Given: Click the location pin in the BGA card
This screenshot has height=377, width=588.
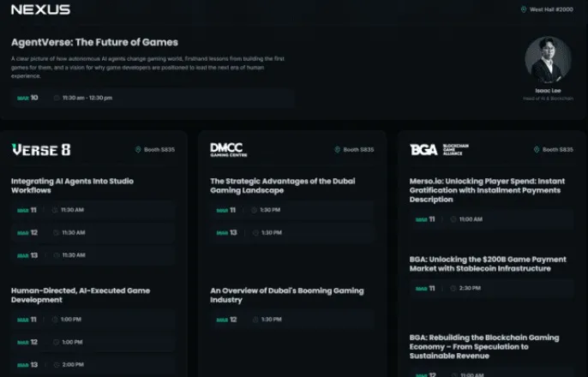Looking at the screenshot, I should pos(537,150).
